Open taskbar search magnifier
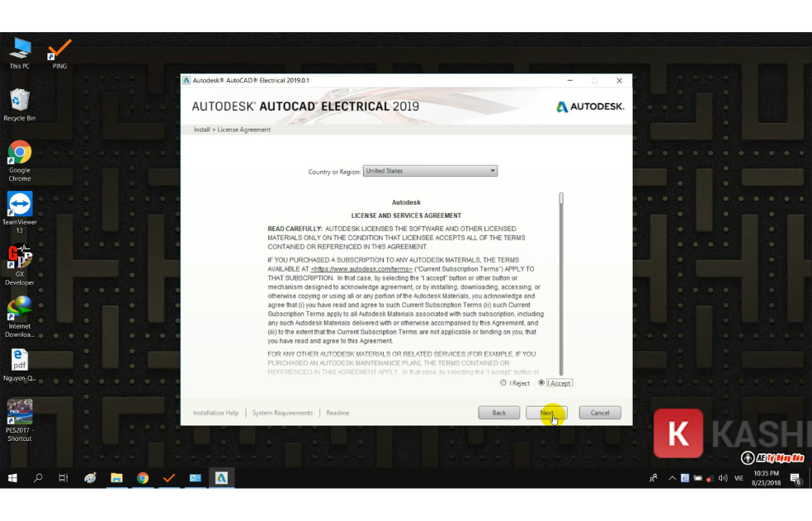The height and width of the screenshot is (521, 812). pos(38,478)
